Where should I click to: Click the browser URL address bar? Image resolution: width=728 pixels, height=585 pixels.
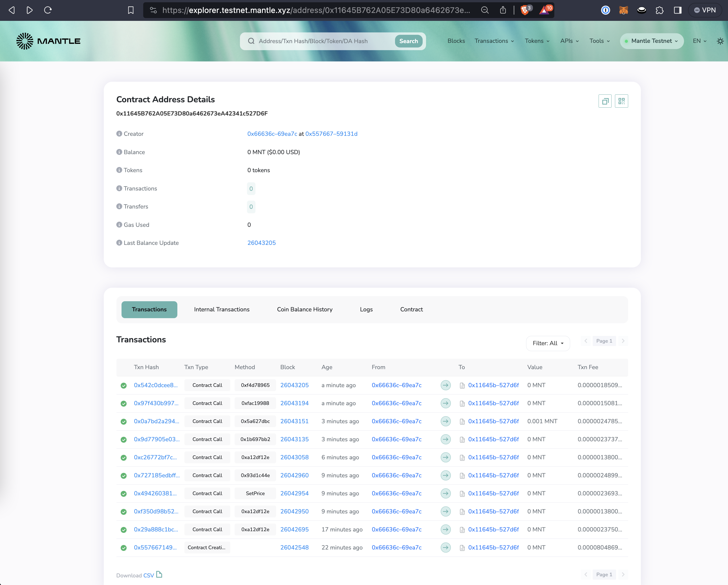(316, 10)
